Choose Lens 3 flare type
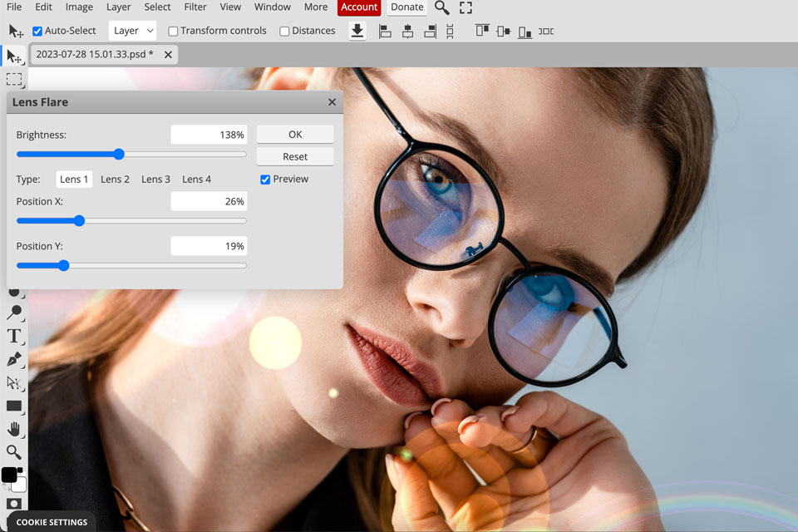This screenshot has width=798, height=532. click(155, 180)
